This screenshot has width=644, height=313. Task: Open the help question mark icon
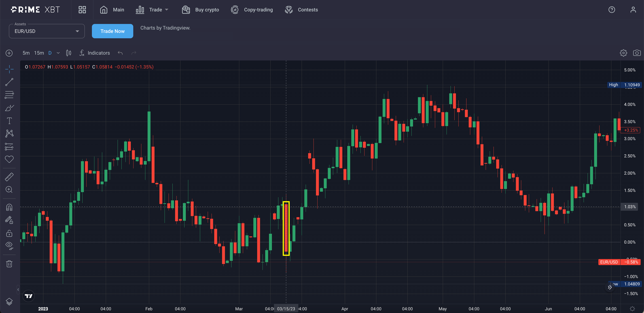coord(612,10)
